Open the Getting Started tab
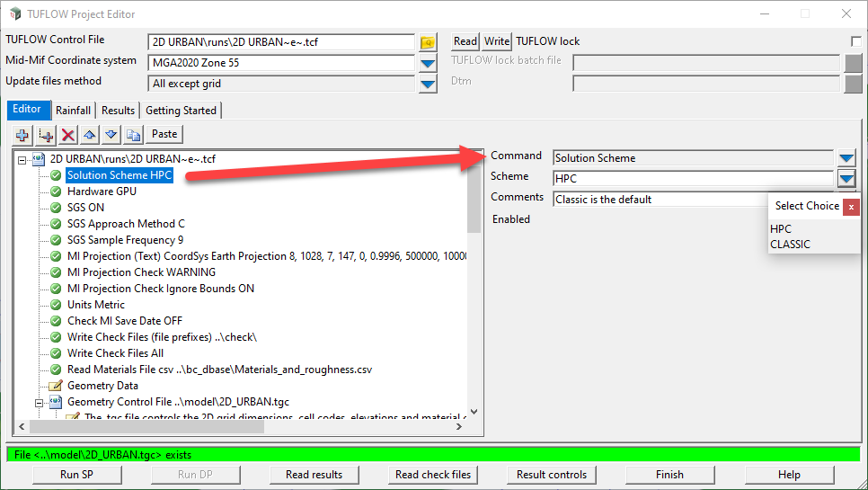 click(x=181, y=111)
